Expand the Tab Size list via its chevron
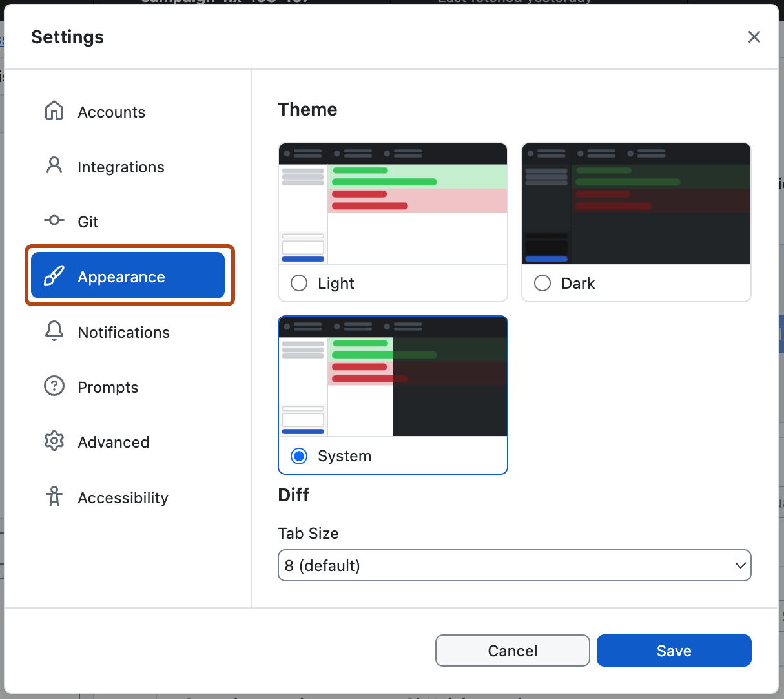784x699 pixels. pyautogui.click(x=740, y=565)
